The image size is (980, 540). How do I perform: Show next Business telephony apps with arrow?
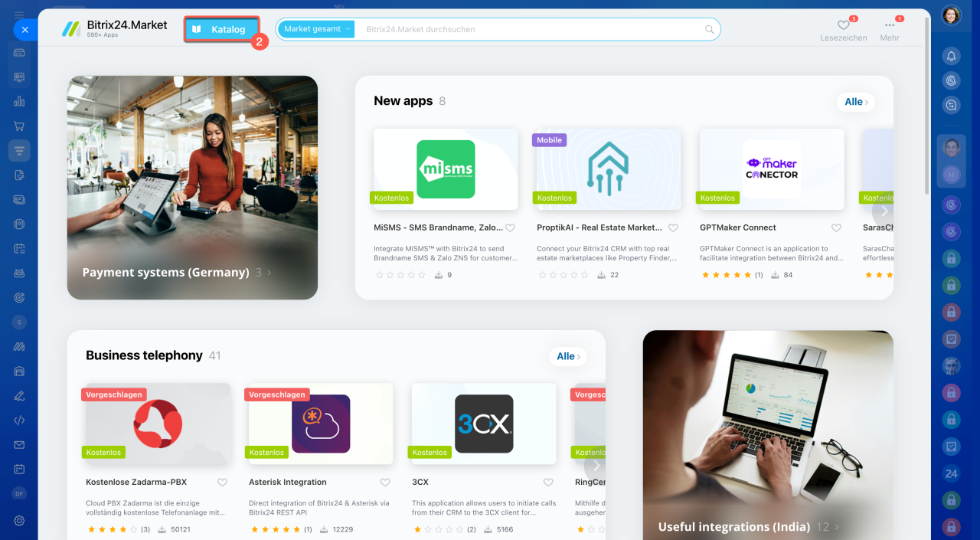click(x=596, y=465)
